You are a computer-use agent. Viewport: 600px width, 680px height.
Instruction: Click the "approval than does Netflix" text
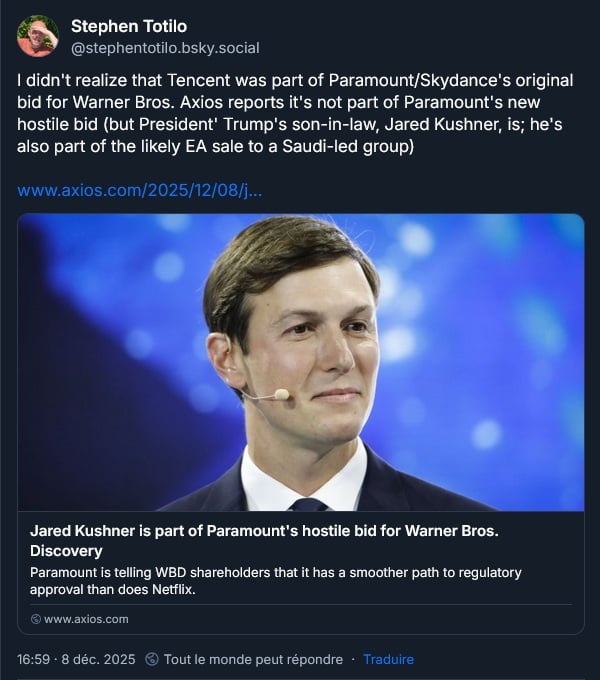point(114,589)
